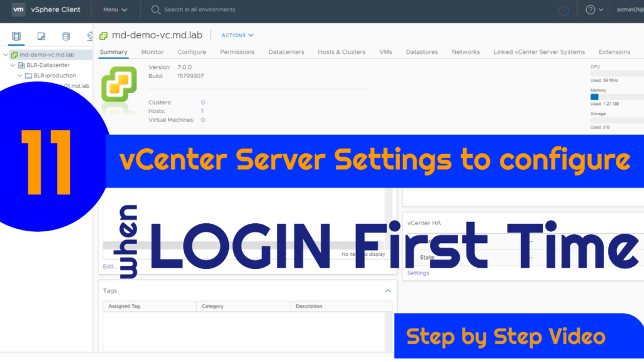644x362 pixels.
Task: Click the Storage usage bar
Action: (x=617, y=120)
